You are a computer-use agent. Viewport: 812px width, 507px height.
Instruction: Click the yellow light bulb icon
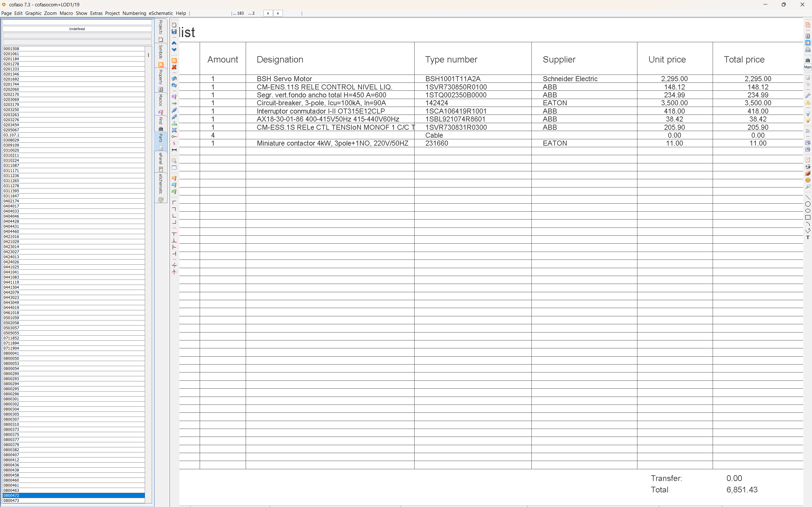[808, 120]
